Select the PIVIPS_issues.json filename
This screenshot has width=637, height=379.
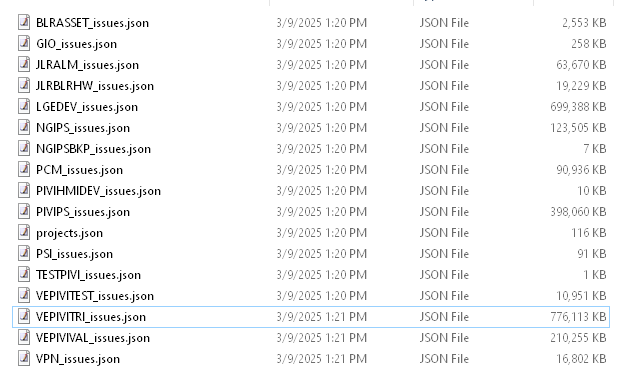point(83,212)
